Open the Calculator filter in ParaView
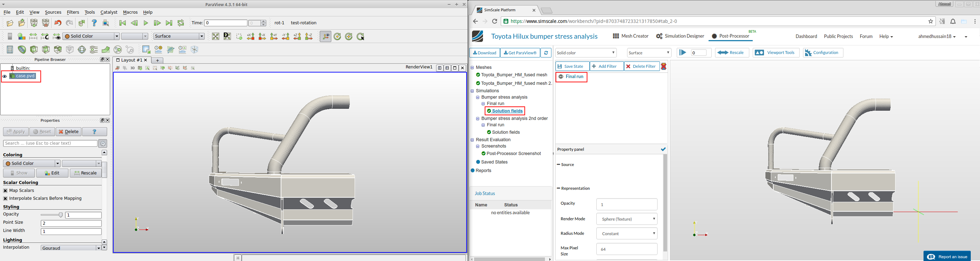 (10, 50)
